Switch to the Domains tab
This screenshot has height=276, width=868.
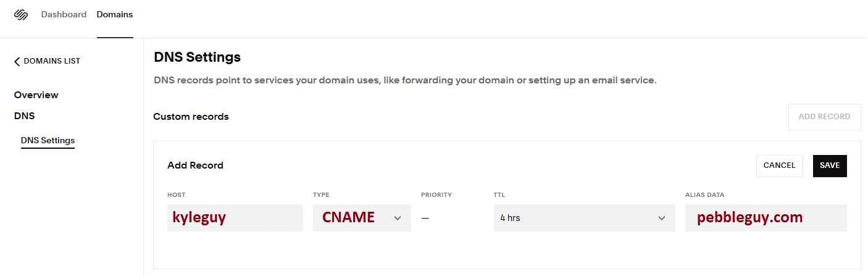coord(115,14)
